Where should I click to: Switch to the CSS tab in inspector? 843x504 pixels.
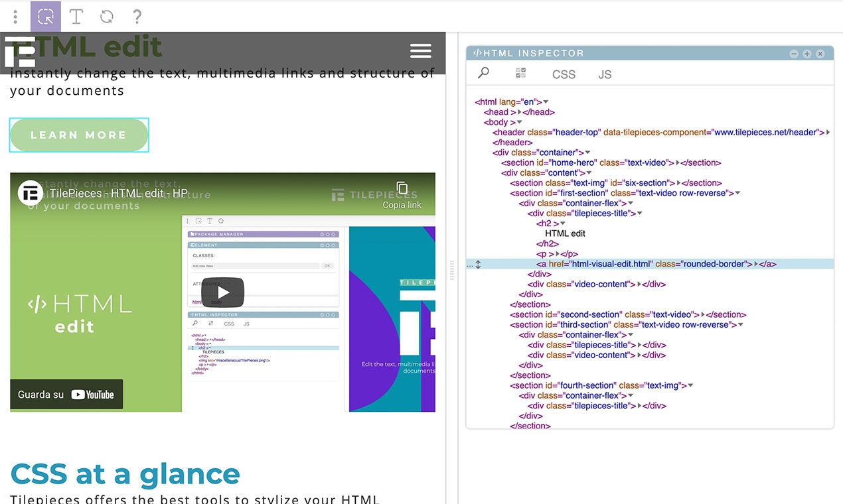[564, 74]
